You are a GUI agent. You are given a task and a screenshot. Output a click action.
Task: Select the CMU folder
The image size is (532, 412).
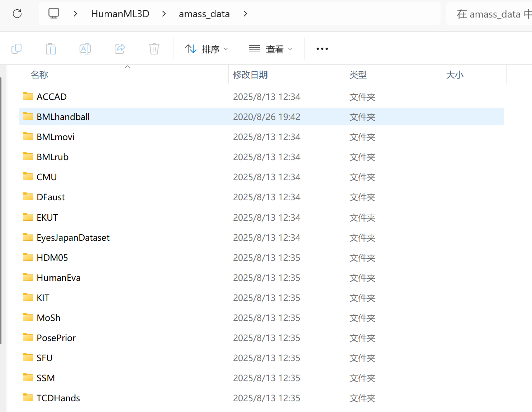pos(47,176)
